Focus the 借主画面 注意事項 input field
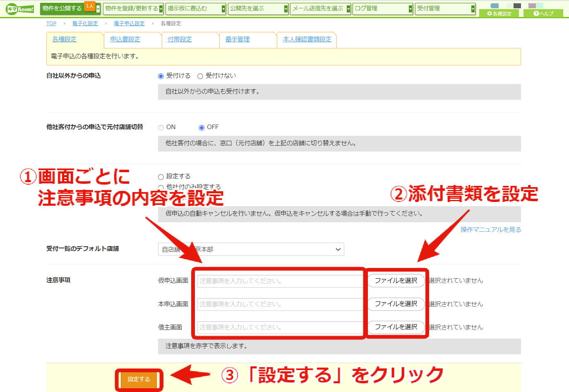Image resolution: width=569 pixels, height=392 pixels. click(280, 327)
